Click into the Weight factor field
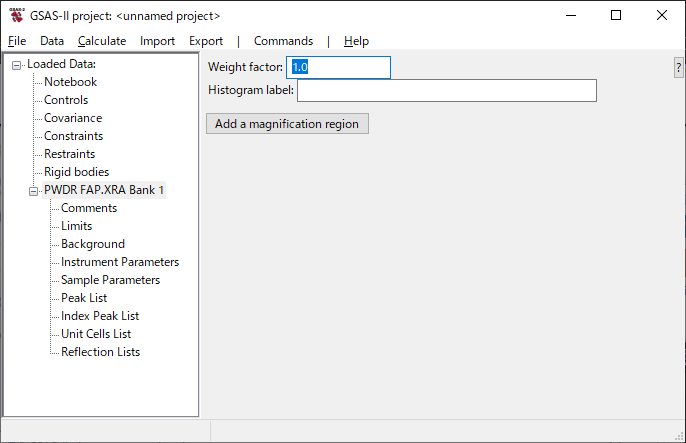 (x=338, y=67)
